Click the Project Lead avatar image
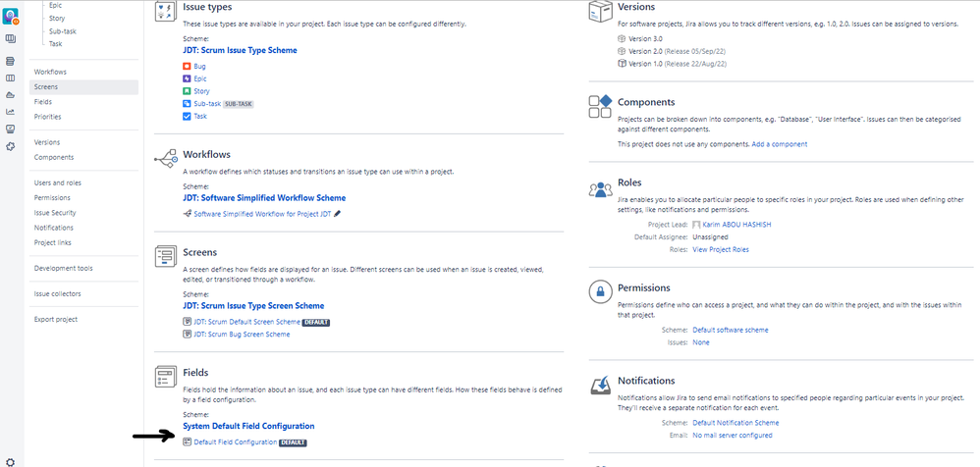The width and height of the screenshot is (980, 467). tap(696, 225)
